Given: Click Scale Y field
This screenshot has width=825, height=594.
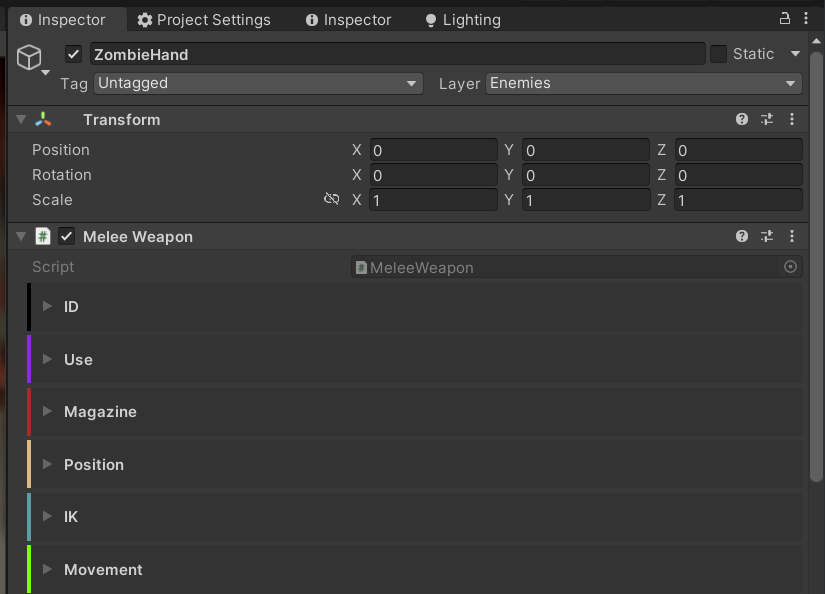Looking at the screenshot, I should pos(586,200).
